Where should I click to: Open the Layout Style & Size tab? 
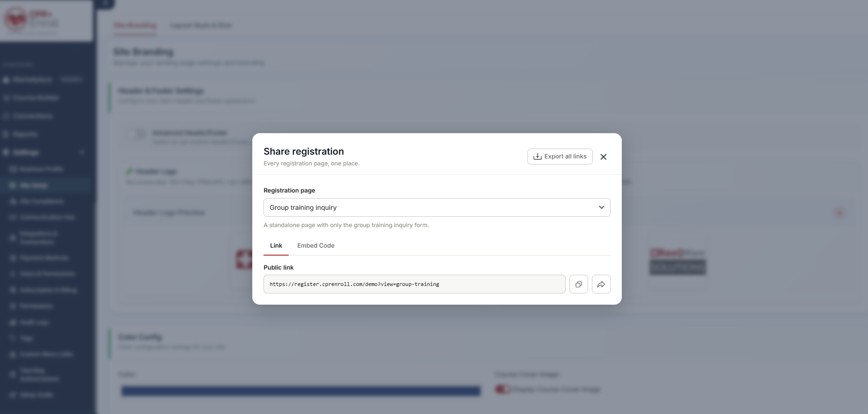tap(201, 25)
